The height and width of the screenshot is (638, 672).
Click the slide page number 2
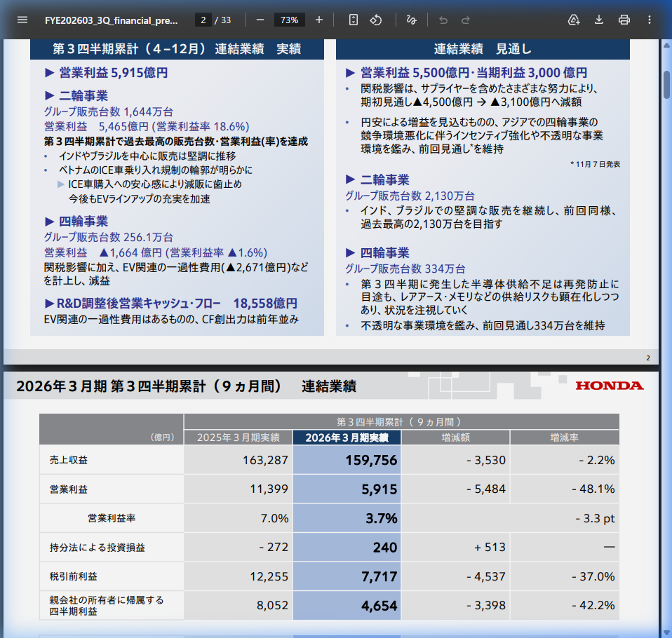pyautogui.click(x=648, y=358)
